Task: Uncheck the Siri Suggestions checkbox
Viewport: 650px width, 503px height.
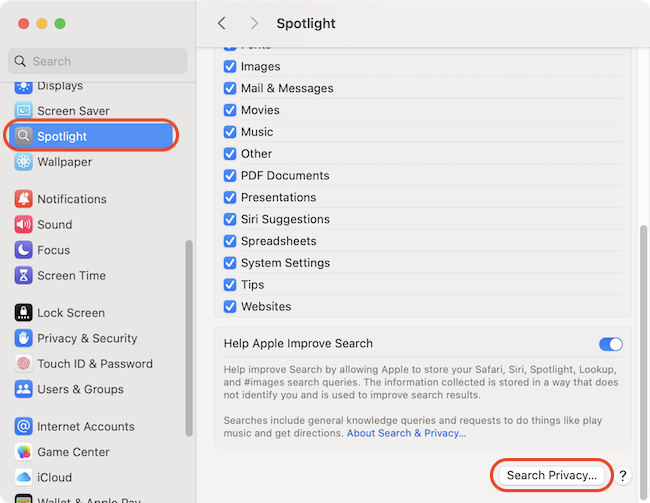Action: pyautogui.click(x=230, y=219)
